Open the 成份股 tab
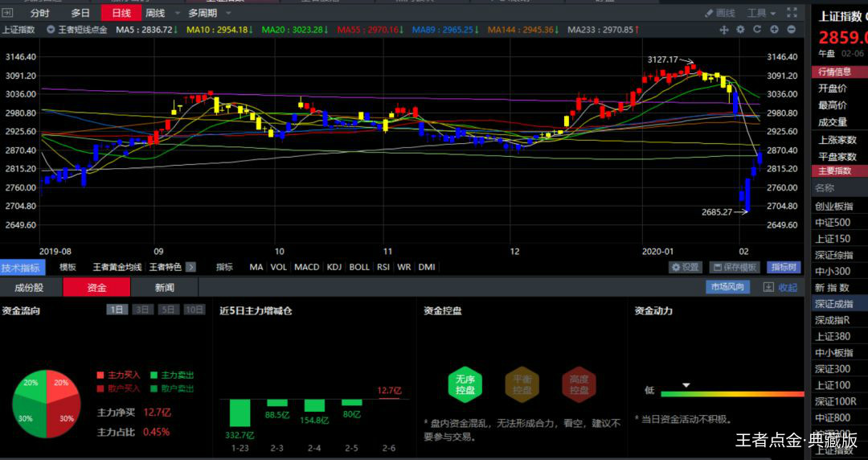This screenshot has height=460, width=868. pyautogui.click(x=29, y=287)
